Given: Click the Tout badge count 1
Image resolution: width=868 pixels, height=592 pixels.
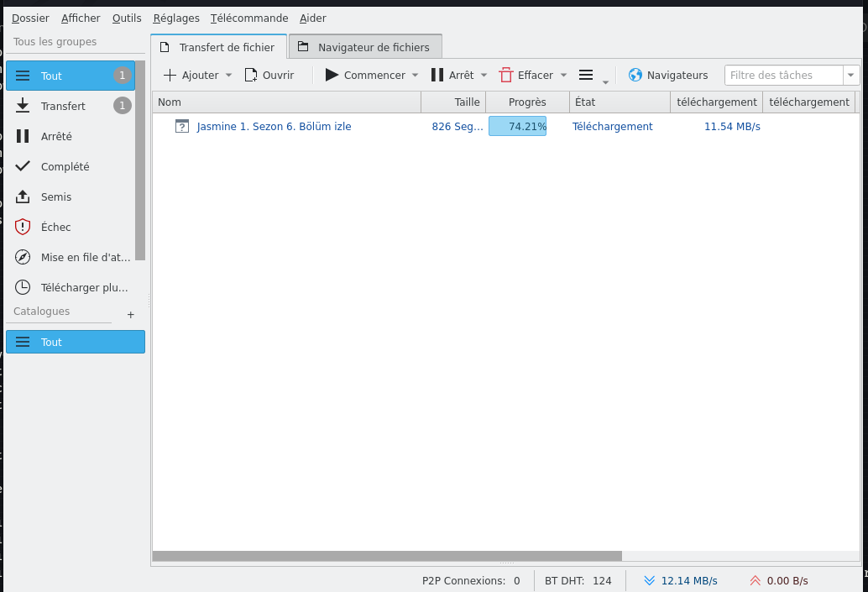Looking at the screenshot, I should tap(123, 76).
